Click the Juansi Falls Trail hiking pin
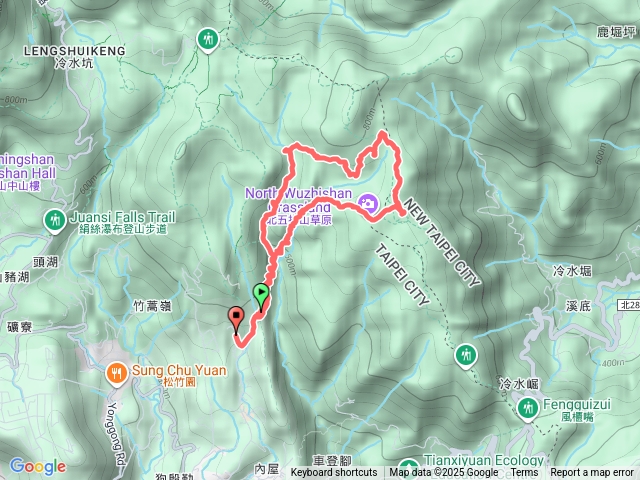The height and width of the screenshot is (480, 640). click(55, 221)
